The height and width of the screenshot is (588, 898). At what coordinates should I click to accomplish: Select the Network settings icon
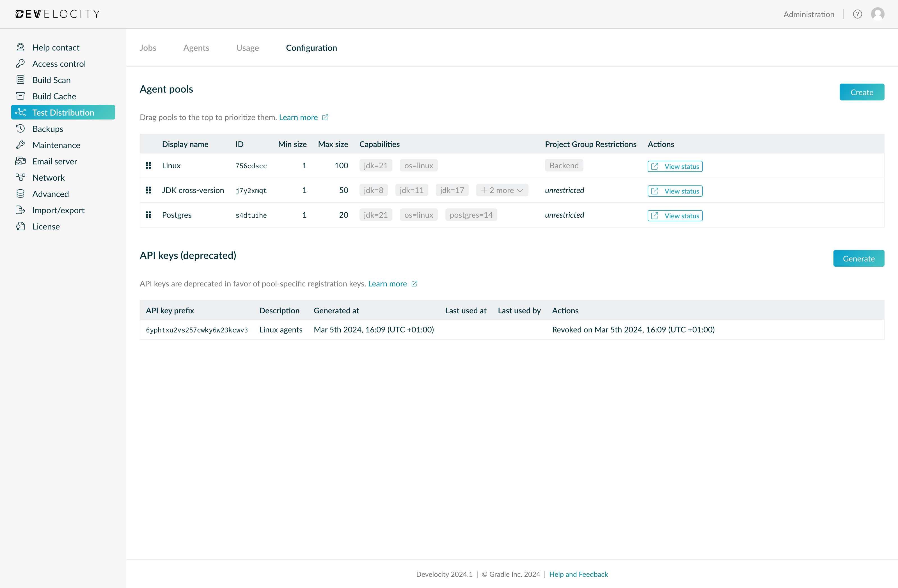(21, 177)
